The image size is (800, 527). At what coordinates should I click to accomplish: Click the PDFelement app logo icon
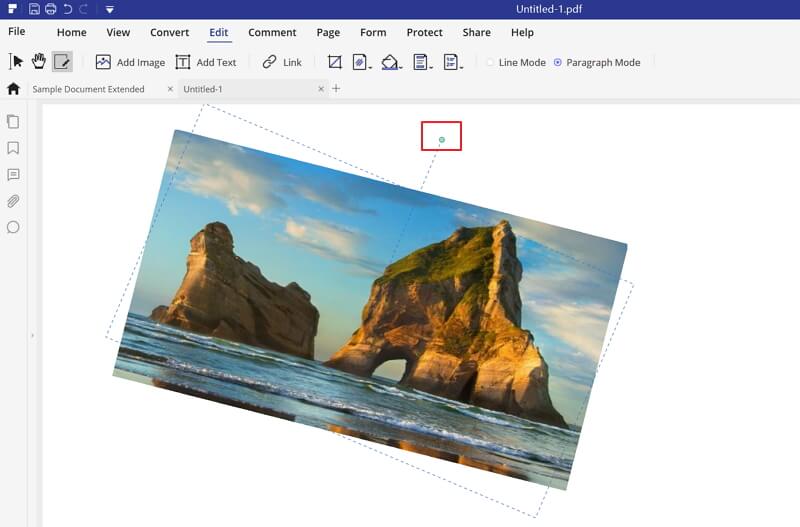(12, 9)
